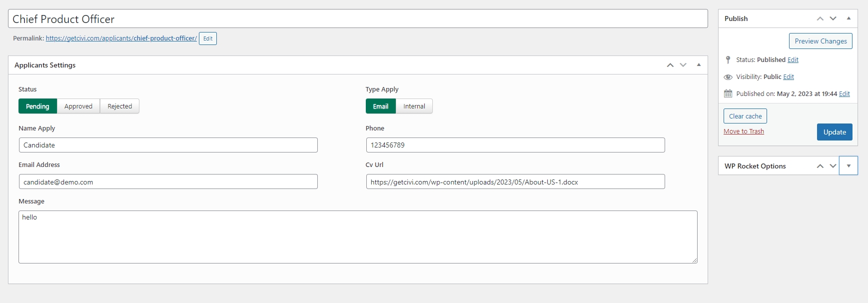This screenshot has height=303, width=868.
Task: Set applicant status to Rejected
Action: click(120, 106)
